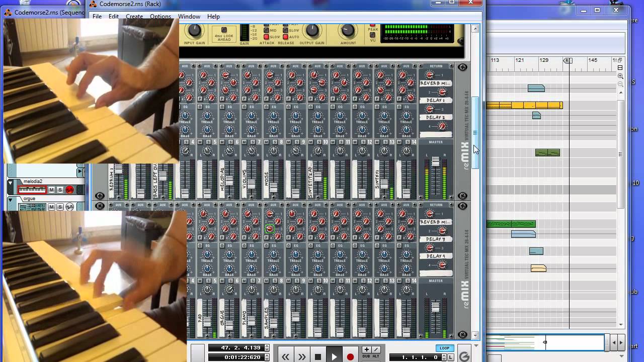Click top mixer return 1 level knob
This screenshot has height=362, width=644.
[429, 75]
